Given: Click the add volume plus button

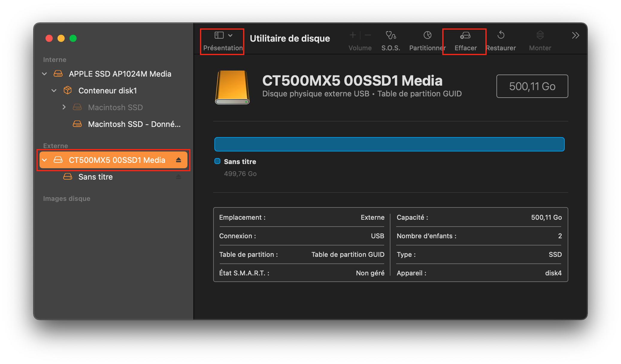Looking at the screenshot, I should tap(353, 35).
